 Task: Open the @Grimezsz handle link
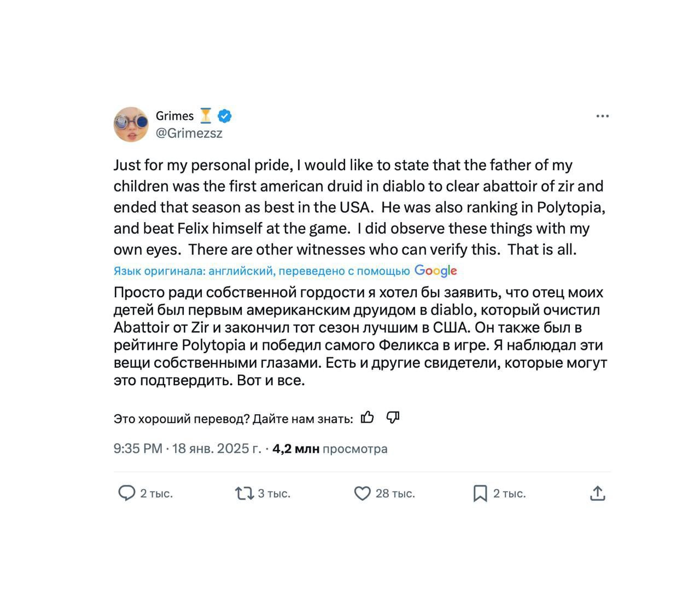[x=189, y=133]
